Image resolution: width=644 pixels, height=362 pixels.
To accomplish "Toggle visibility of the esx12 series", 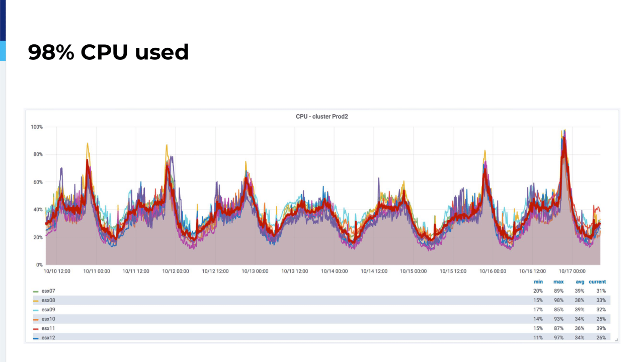I will tap(48, 337).
